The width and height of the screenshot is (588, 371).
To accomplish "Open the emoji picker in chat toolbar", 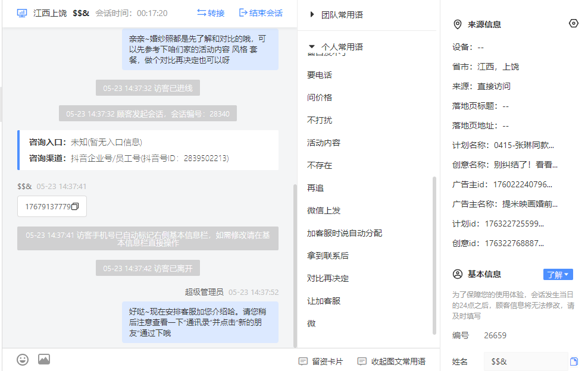I will 23,360.
